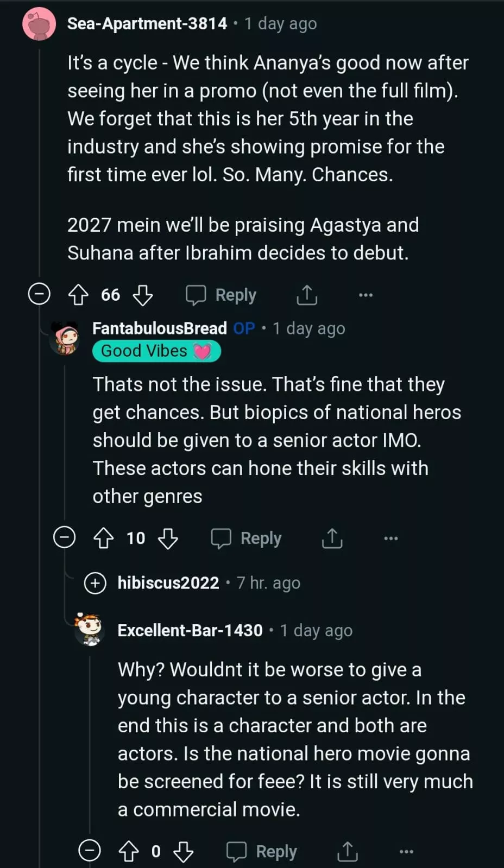Upvote FantabulousBread's reply

[104, 538]
